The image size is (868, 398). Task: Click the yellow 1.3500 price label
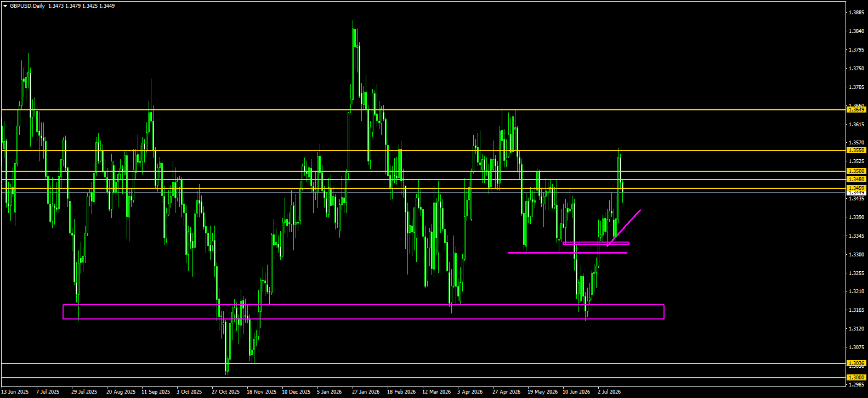click(856, 171)
